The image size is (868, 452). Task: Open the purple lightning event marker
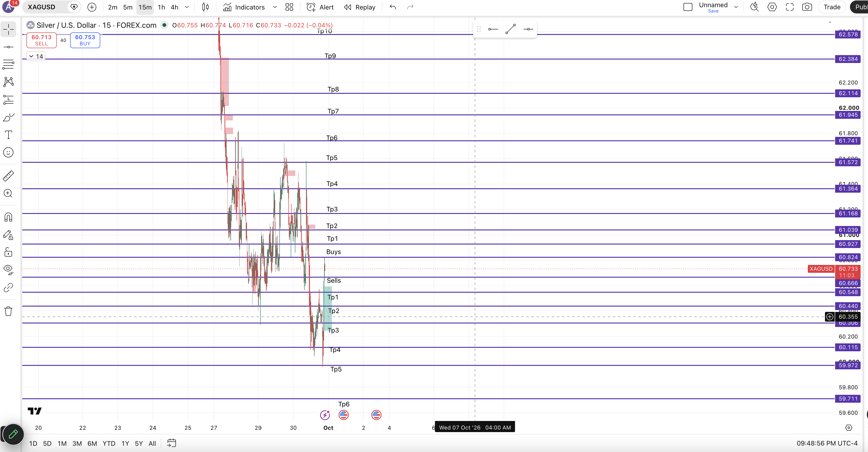(325, 415)
